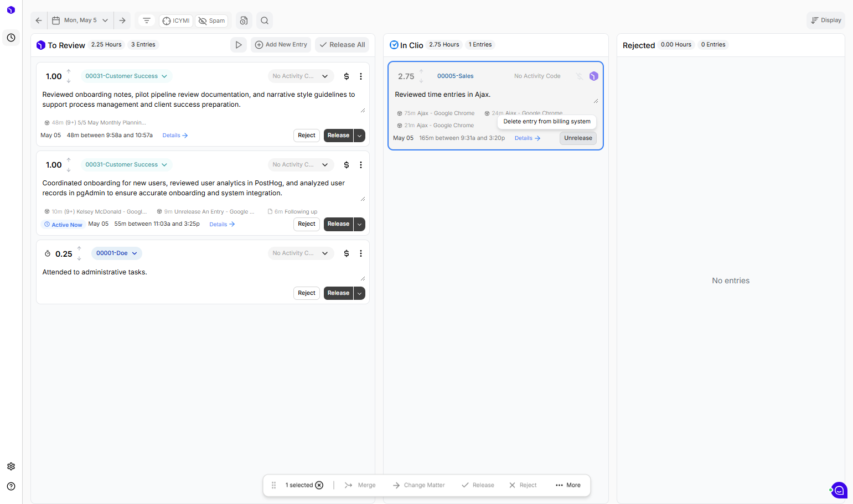Open three-dot menu on the onboarding notes entry
The width and height of the screenshot is (853, 504).
pos(361,76)
